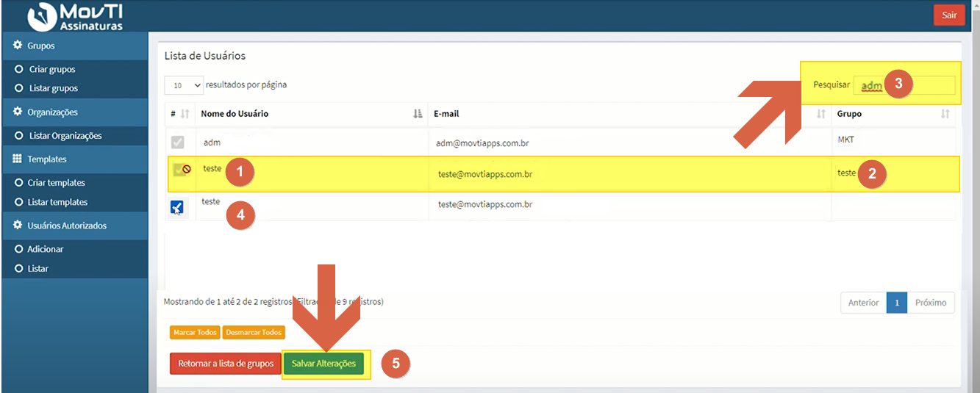The image size is (980, 393).
Task: Click the Templates grid icon
Action: pyautogui.click(x=18, y=159)
